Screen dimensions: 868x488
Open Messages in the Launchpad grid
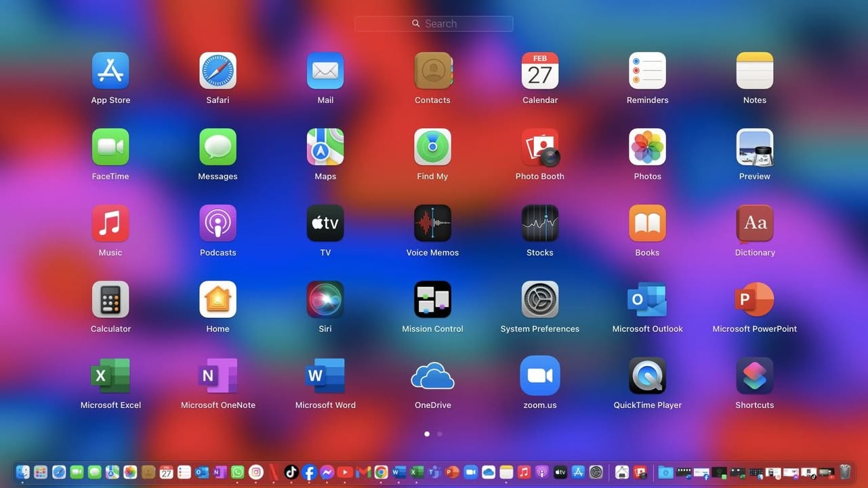[x=218, y=147]
